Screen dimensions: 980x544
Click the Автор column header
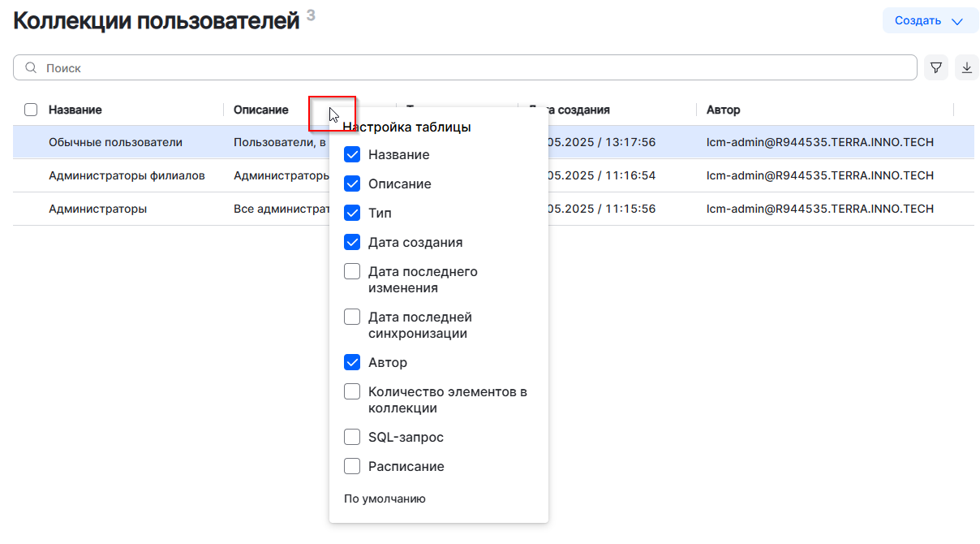pos(723,110)
